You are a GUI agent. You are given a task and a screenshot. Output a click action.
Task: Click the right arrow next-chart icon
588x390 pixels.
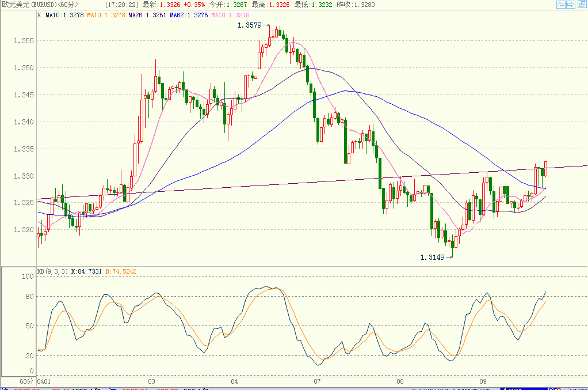point(571,5)
